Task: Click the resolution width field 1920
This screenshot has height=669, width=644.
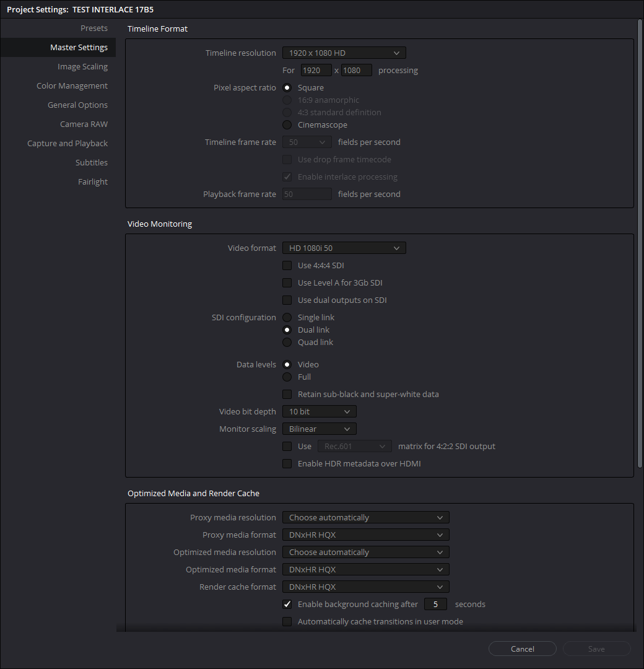Action: point(316,71)
